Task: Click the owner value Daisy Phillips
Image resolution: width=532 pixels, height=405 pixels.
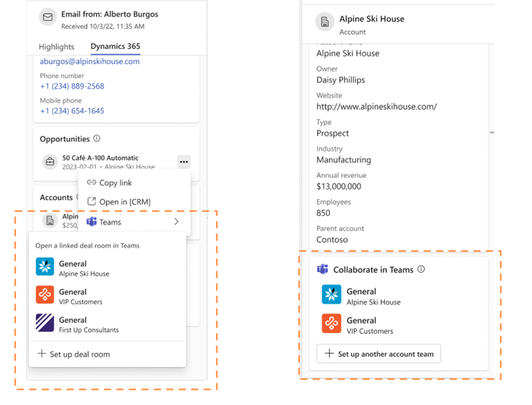Action: pyautogui.click(x=341, y=80)
